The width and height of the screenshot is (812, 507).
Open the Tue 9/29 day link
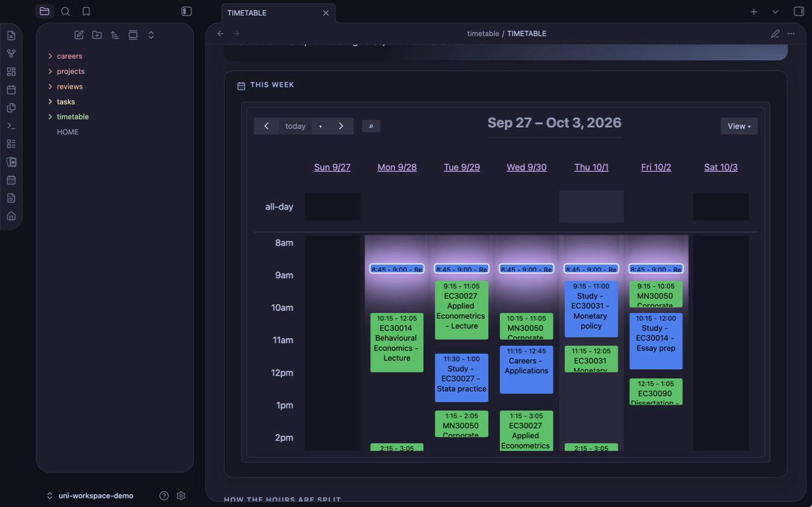tap(462, 167)
